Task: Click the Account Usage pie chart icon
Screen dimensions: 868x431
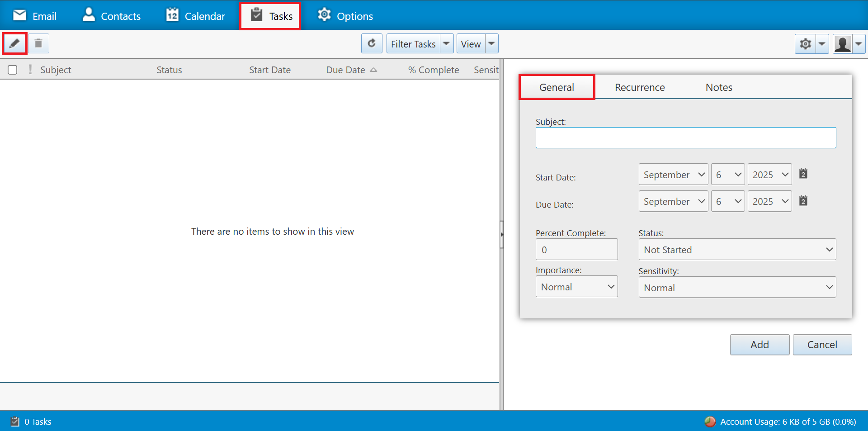Action: point(710,422)
